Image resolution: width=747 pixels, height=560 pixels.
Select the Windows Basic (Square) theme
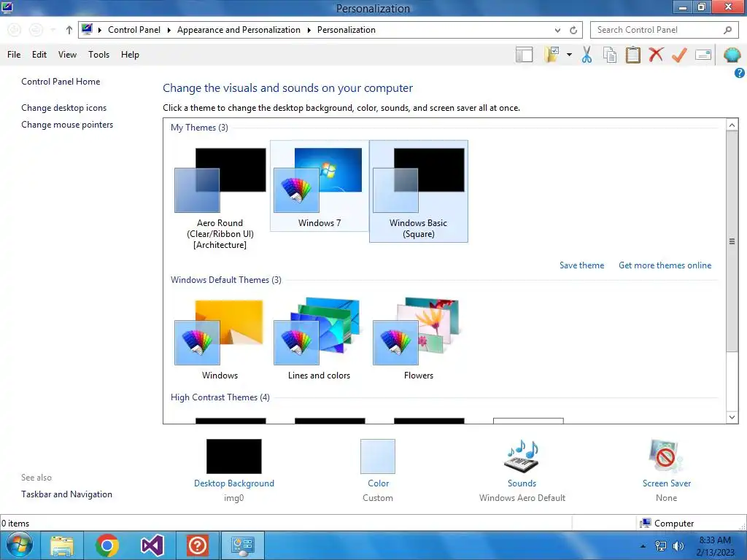coord(419,192)
